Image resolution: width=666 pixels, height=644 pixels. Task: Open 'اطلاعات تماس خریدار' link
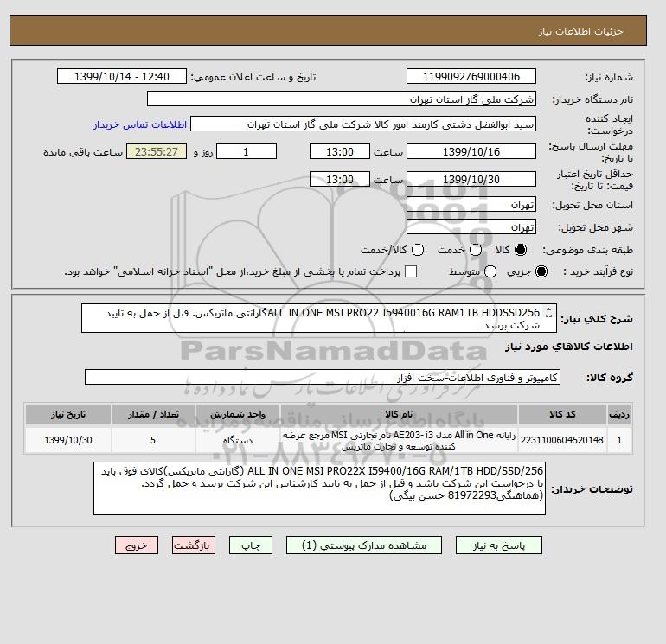140,124
